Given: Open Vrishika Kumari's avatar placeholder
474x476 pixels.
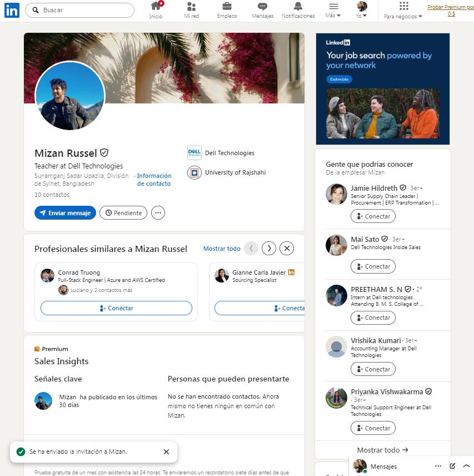Looking at the screenshot, I should coord(336,346).
